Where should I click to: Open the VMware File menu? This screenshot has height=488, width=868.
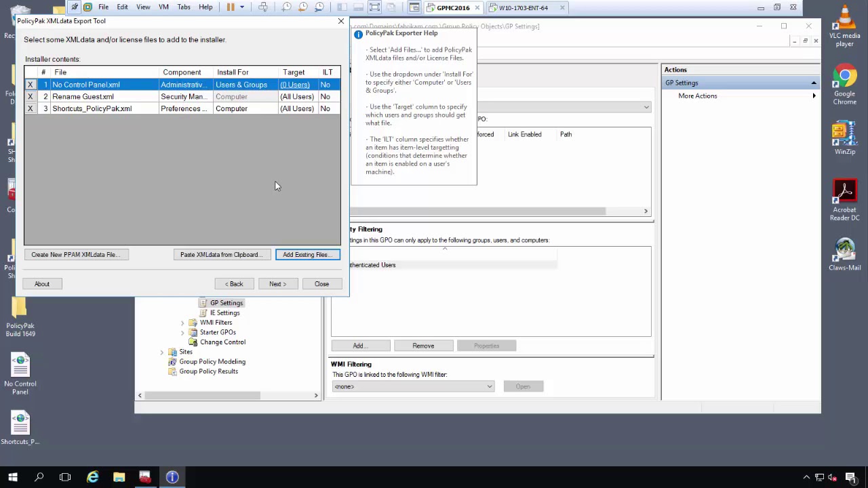tap(104, 7)
